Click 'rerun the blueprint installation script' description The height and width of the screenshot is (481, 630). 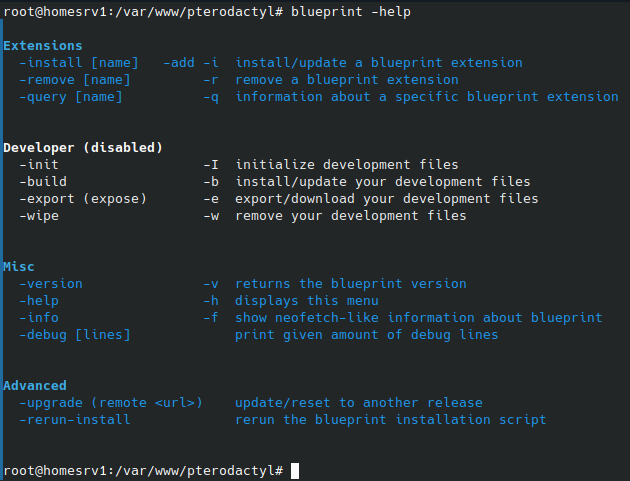pos(391,420)
